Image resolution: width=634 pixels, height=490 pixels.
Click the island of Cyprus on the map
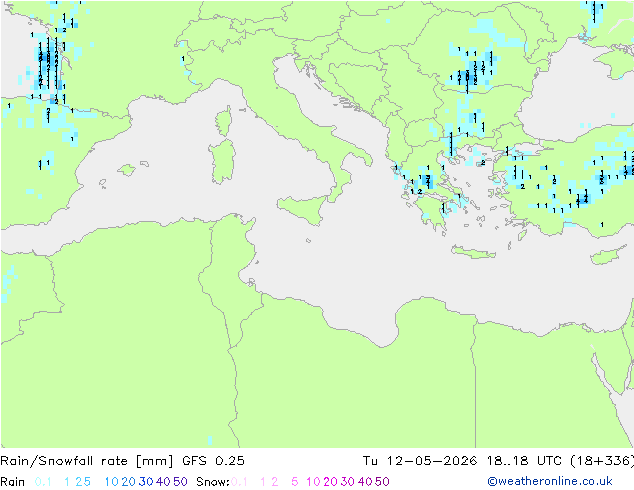(x=607, y=256)
